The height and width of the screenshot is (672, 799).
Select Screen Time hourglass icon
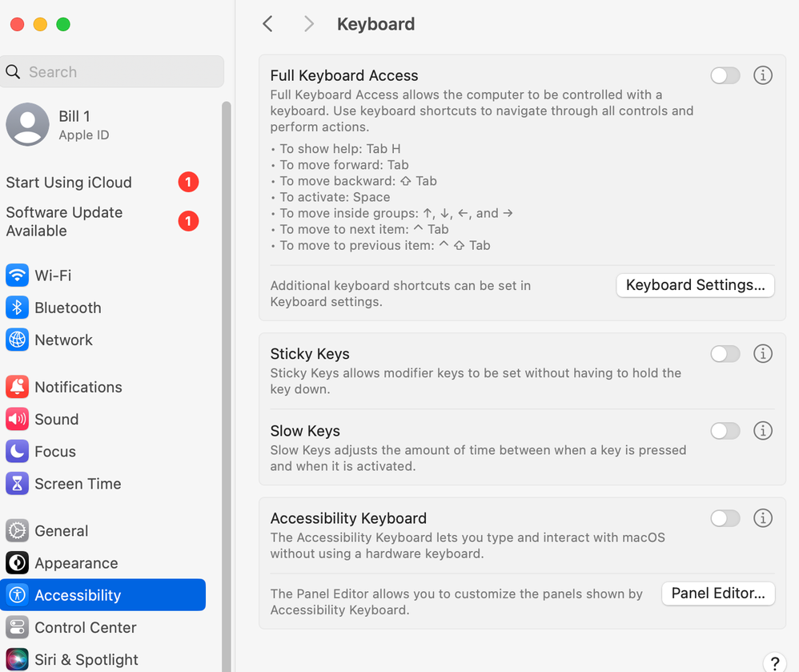[17, 484]
